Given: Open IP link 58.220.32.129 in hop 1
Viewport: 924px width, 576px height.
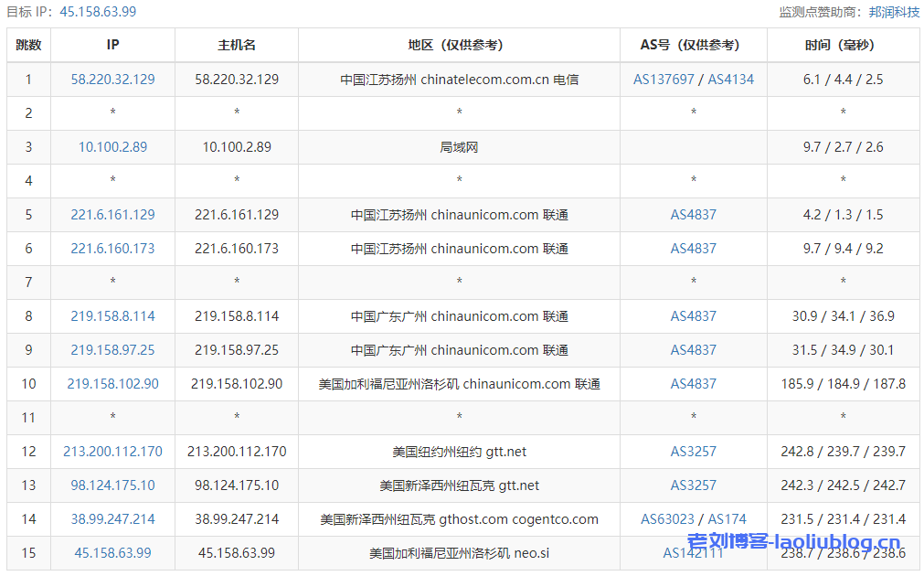Looking at the screenshot, I should click(112, 80).
